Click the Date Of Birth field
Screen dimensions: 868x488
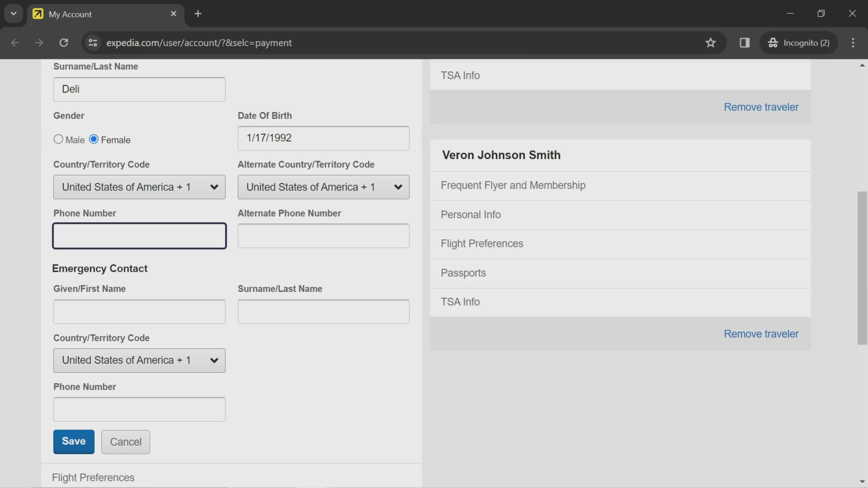pos(323,138)
